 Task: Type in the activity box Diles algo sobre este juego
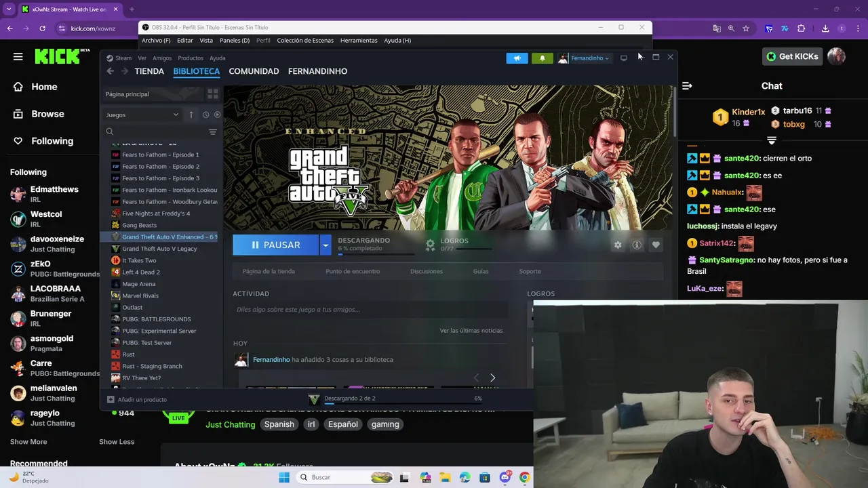(x=370, y=310)
